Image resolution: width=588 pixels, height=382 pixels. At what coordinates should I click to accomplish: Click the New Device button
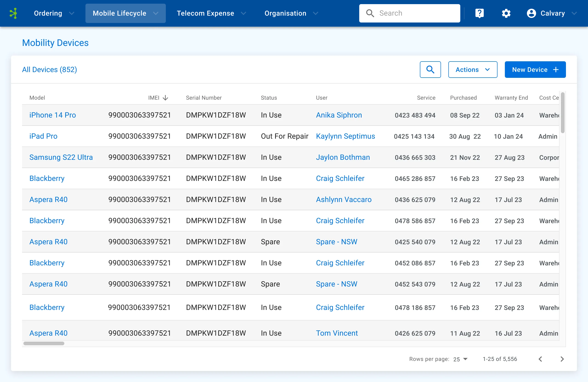pyautogui.click(x=535, y=69)
